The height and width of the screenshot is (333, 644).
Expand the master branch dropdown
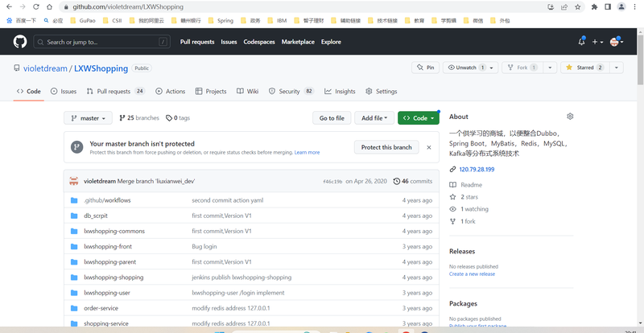coord(88,118)
